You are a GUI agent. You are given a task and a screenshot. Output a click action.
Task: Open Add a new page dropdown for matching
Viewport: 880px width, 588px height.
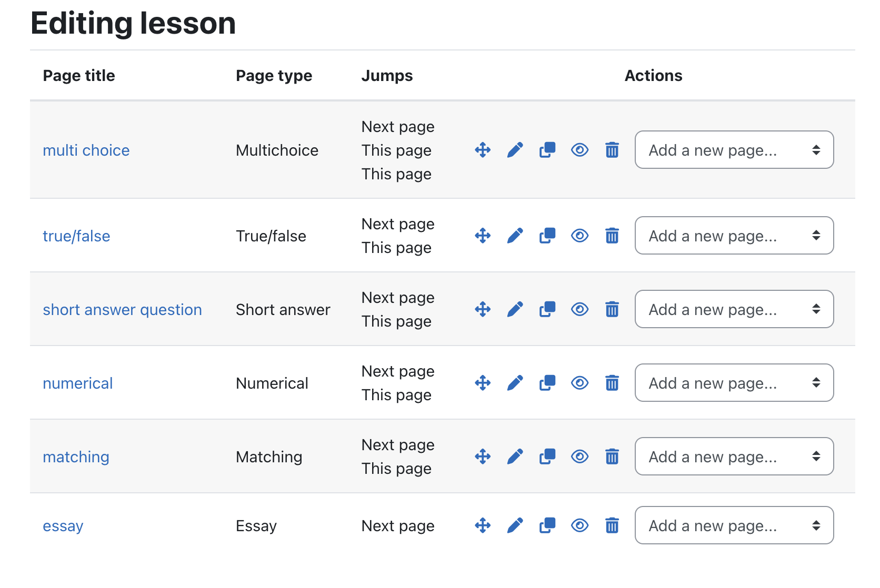tap(734, 457)
